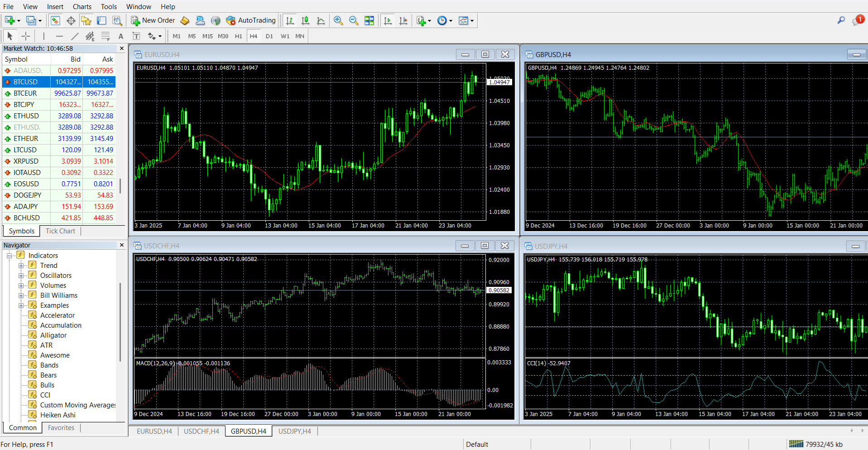Switch timeframe to M15
The image size is (868, 450).
207,36
